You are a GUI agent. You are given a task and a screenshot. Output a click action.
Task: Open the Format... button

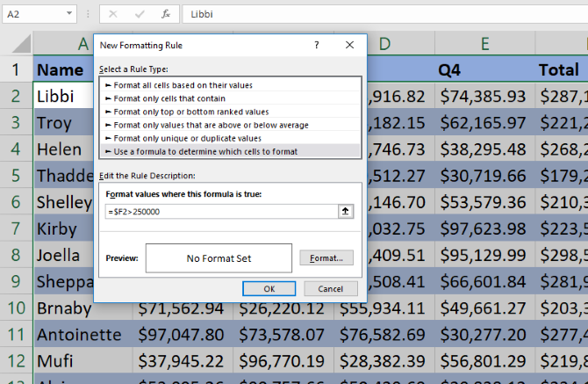(326, 257)
